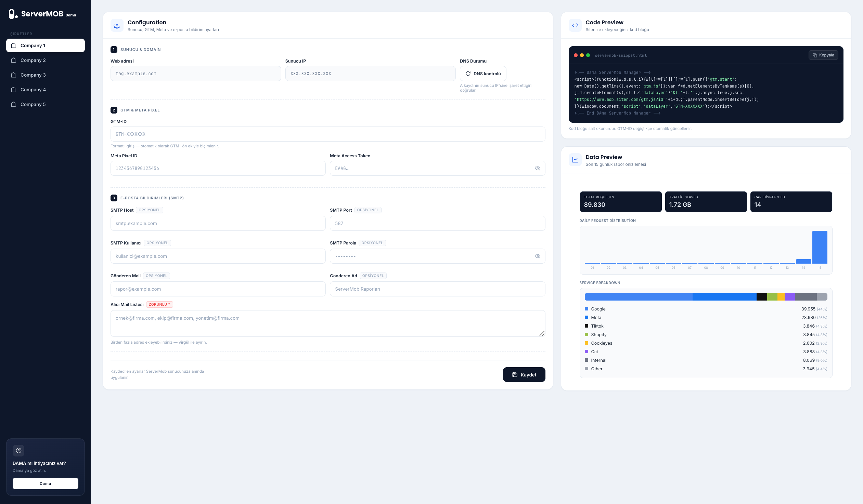Click the Total Requests stat card
This screenshot has height=504, width=863.
click(620, 201)
